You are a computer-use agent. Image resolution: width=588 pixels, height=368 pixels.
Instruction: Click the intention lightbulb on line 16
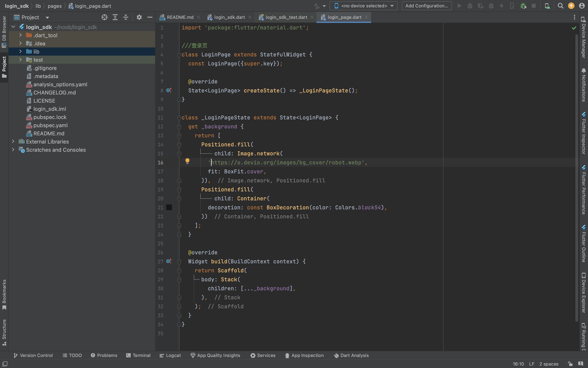click(187, 161)
